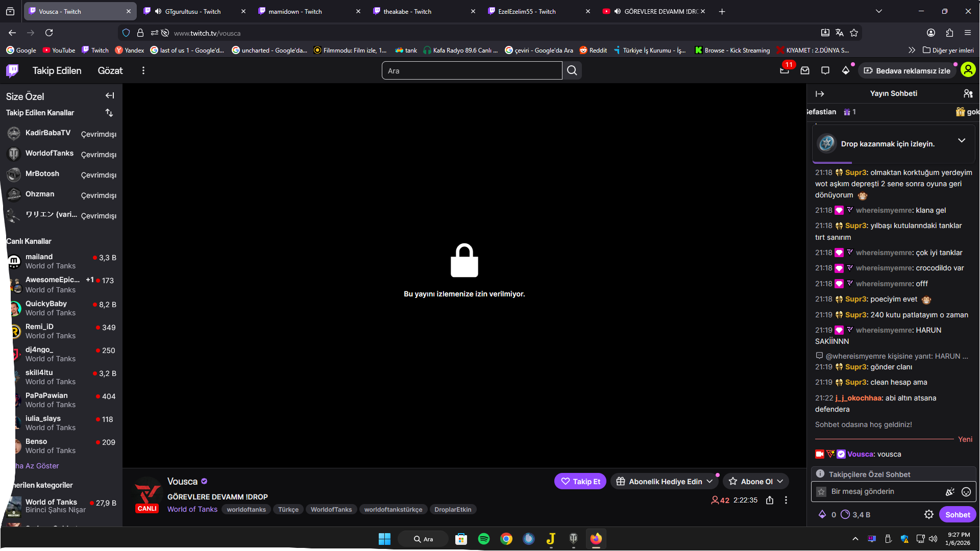Screen dimensions: 980x551
Task: Open the Diğer yer imleri folder
Action: [948, 50]
